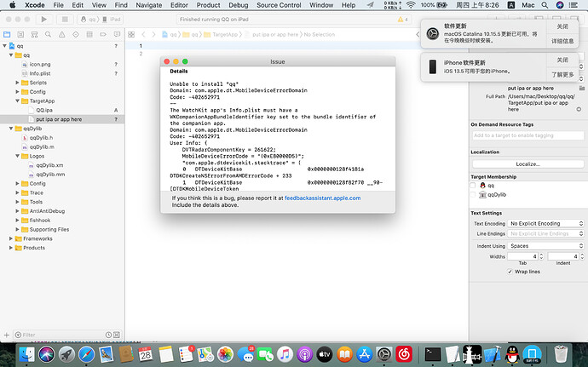The height and width of the screenshot is (367, 588).
Task: Reveal full path in Finder arrow icon
Action: click(x=579, y=109)
